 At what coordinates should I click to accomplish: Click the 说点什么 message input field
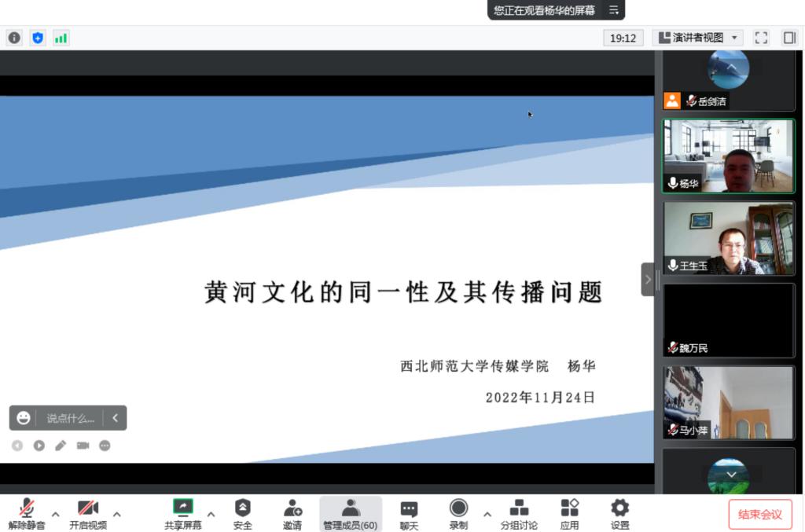point(70,418)
